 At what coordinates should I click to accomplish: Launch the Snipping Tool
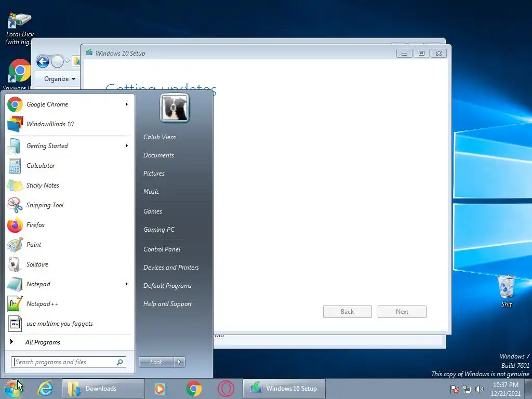click(x=68, y=205)
